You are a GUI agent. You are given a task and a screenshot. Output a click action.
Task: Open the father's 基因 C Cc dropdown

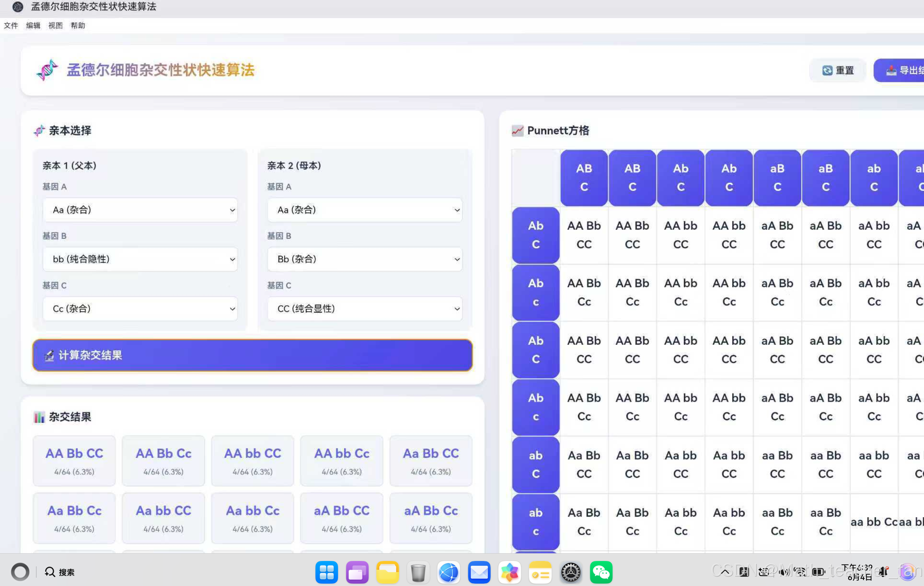point(140,309)
